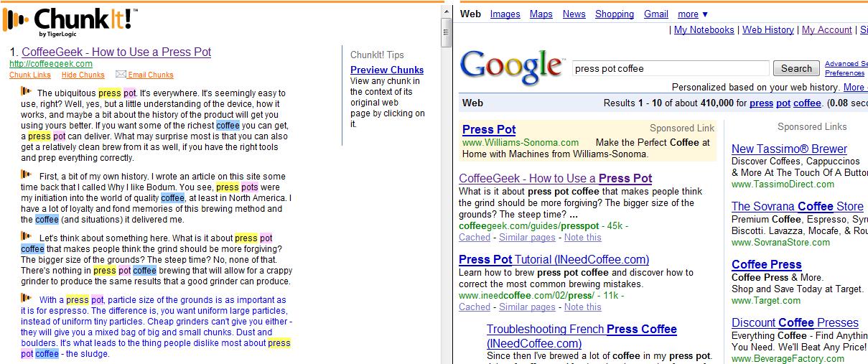Screen dimensions: 868x364
Task: Open 'CoffeeGeek - How to Use a Press Pot' ChunkIt title
Action: (x=116, y=52)
